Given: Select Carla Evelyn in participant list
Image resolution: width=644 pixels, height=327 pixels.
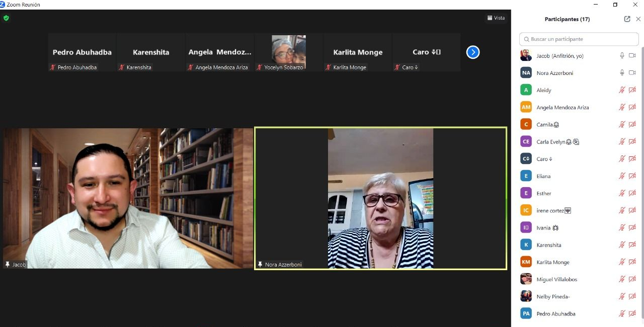Looking at the screenshot, I should tap(578, 142).
